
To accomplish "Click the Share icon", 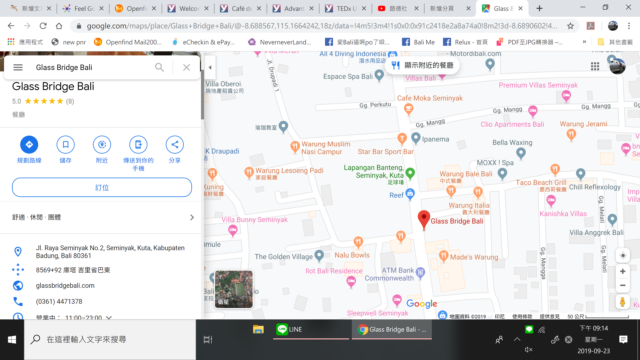I will [175, 144].
